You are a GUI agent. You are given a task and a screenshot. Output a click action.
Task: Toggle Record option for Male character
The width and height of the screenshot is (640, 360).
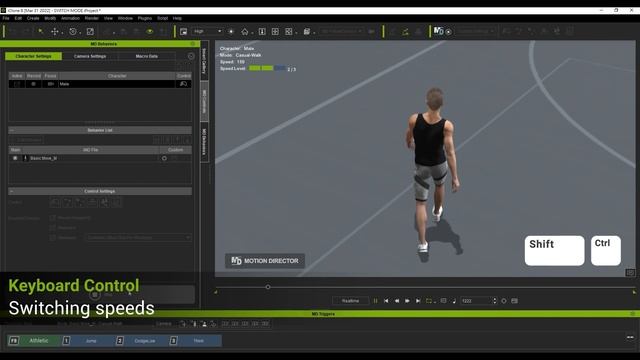33,84
